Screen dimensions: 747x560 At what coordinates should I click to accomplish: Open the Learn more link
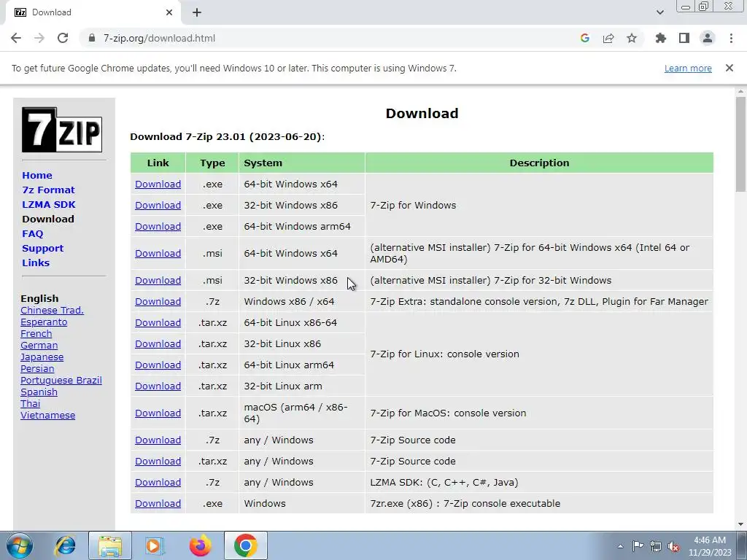tap(688, 68)
